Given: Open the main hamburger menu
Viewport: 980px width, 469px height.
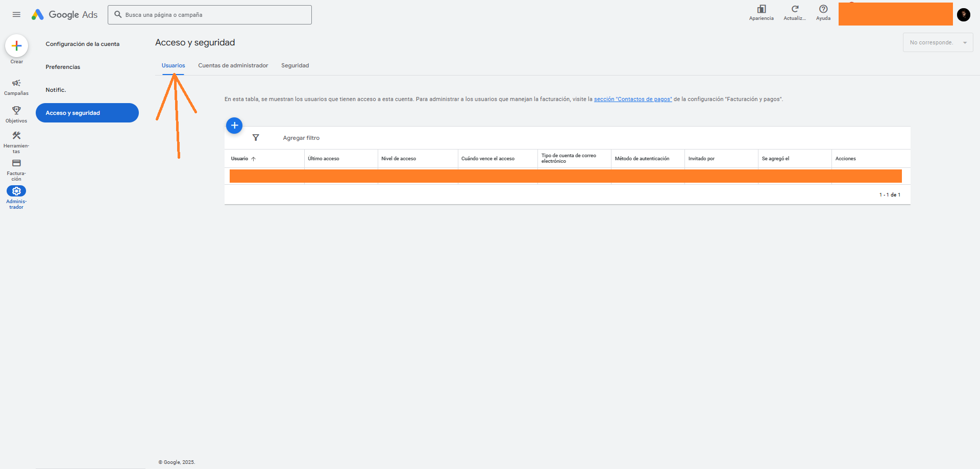Looking at the screenshot, I should (16, 15).
